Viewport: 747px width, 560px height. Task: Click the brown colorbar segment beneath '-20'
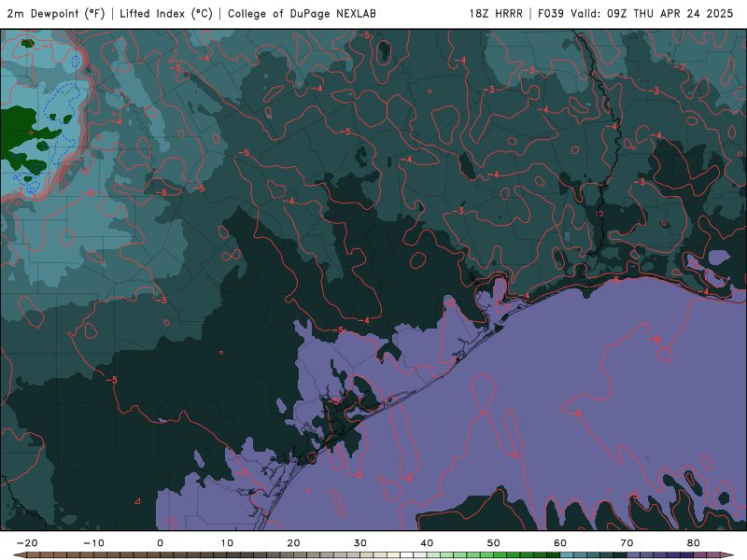(x=34, y=555)
